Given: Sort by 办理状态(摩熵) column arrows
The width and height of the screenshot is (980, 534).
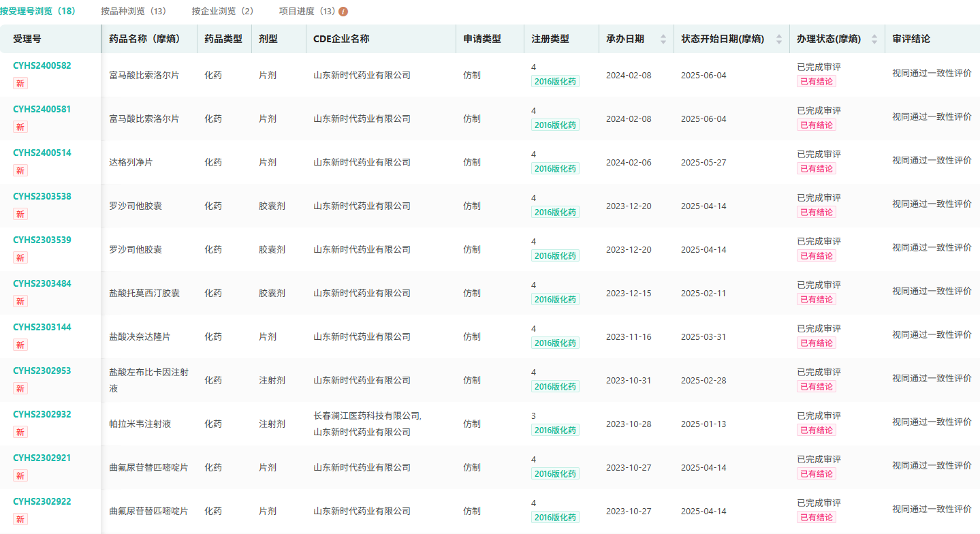Looking at the screenshot, I should [874, 40].
